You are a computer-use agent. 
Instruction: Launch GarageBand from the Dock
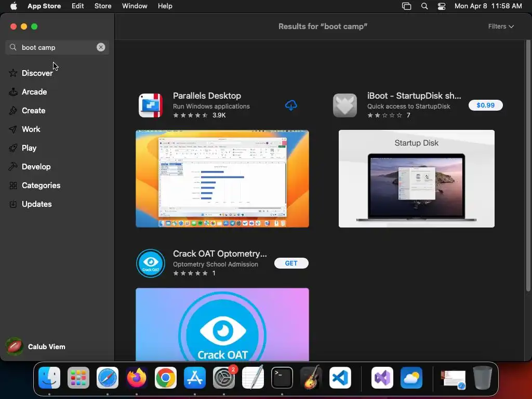[311, 377]
